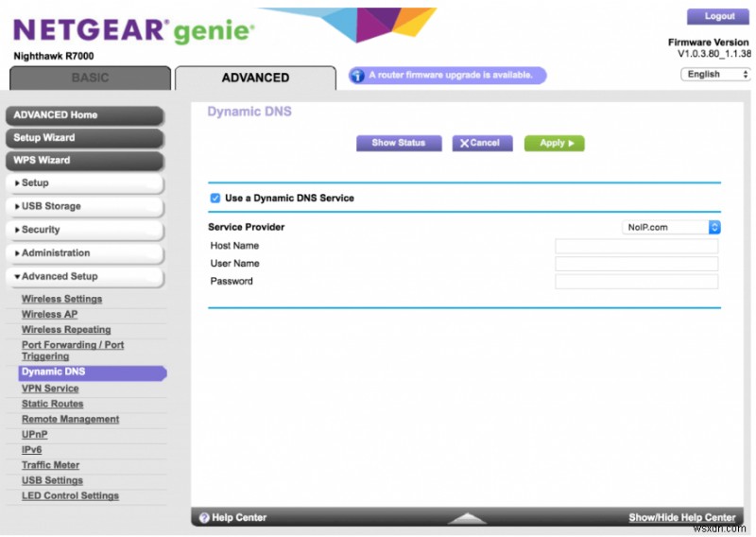Expand the USB Storage section
This screenshot has height=537, width=756.
point(85,206)
